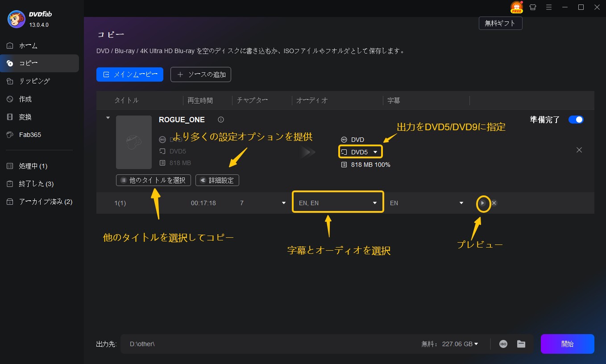Open the skin theme shirt icon
The image size is (606, 364).
coord(532,7)
